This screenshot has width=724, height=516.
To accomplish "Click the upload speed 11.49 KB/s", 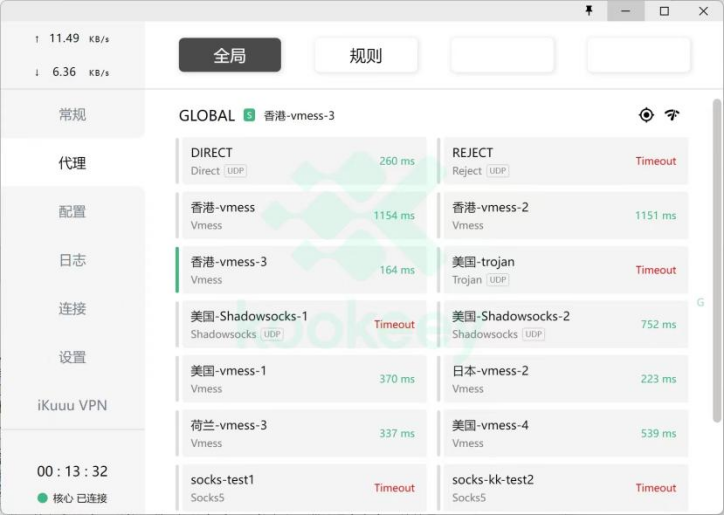I will 72,38.
